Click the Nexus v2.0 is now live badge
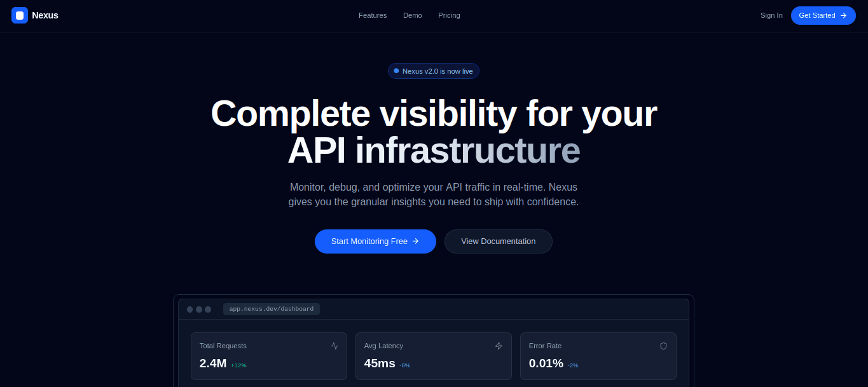 tap(434, 71)
